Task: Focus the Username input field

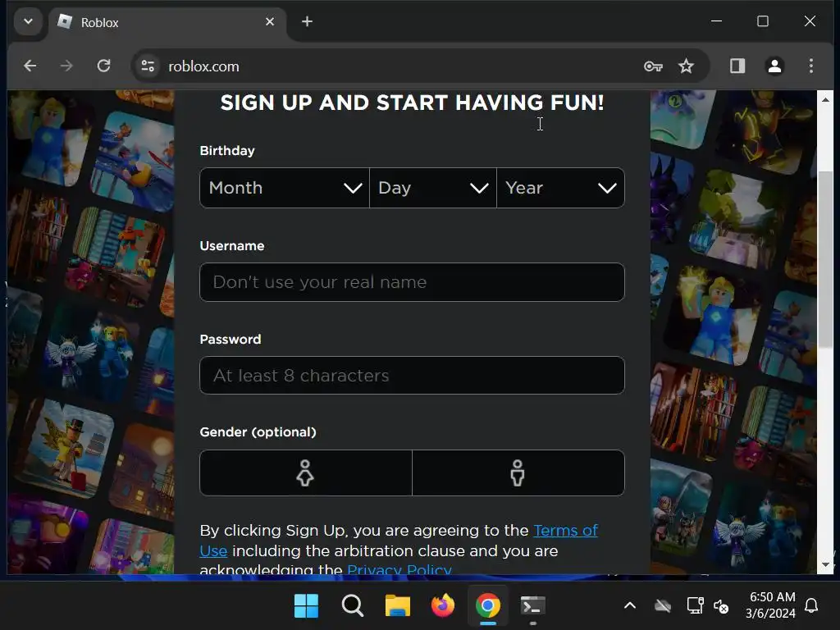Action: pos(412,282)
